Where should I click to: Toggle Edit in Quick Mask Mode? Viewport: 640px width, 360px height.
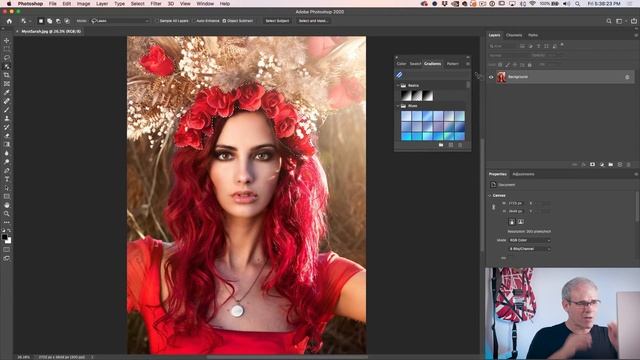[x=7, y=249]
